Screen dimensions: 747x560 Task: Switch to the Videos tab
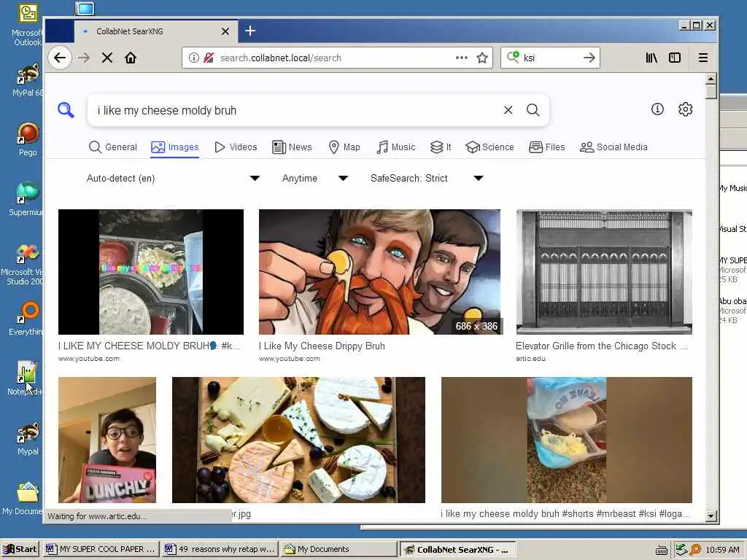236,147
